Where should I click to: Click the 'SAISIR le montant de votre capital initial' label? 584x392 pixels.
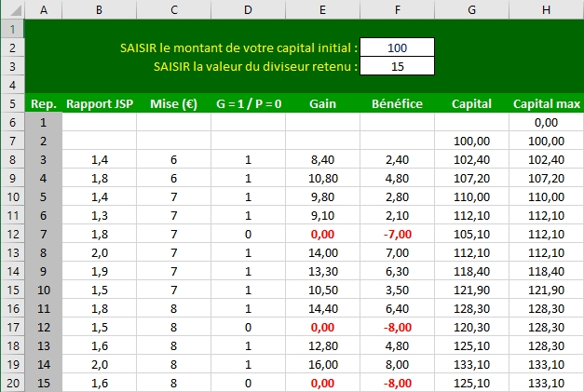pyautogui.click(x=238, y=47)
